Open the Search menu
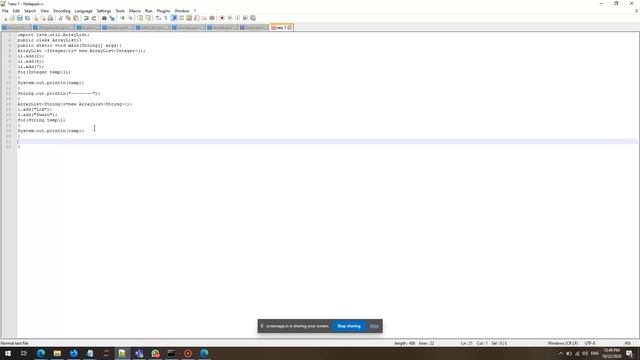The image size is (640, 360). tap(30, 11)
